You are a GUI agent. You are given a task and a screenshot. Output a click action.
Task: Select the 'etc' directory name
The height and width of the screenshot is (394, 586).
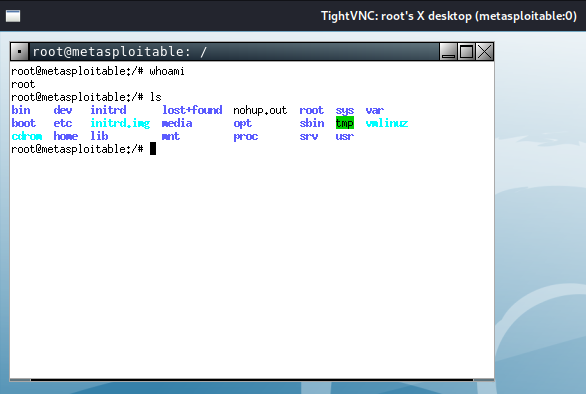pos(63,123)
